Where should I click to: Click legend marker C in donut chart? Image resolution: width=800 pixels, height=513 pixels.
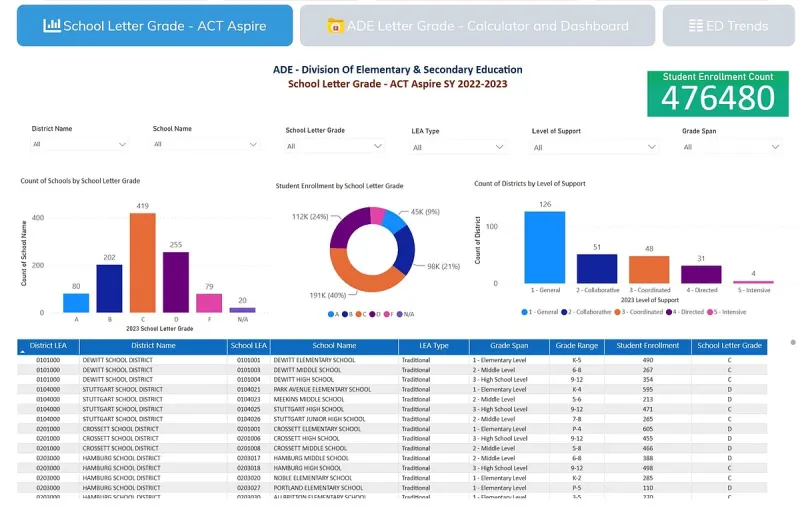tap(359, 314)
